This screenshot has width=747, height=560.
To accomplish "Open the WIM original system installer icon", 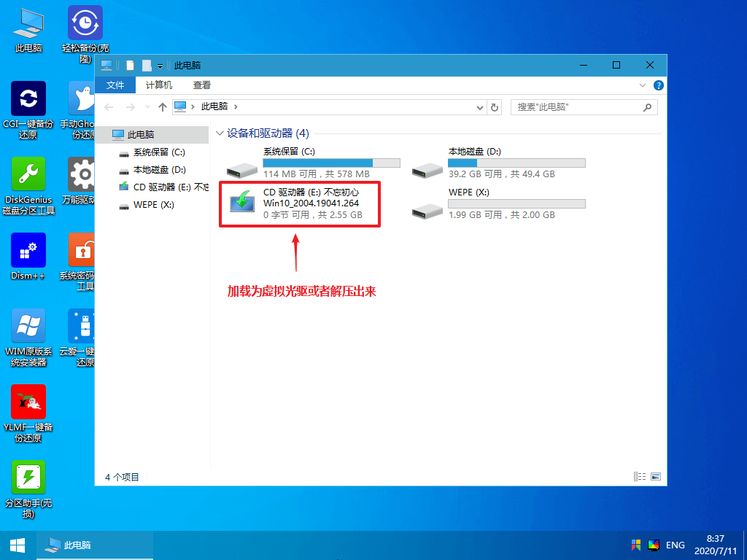I will [x=28, y=327].
